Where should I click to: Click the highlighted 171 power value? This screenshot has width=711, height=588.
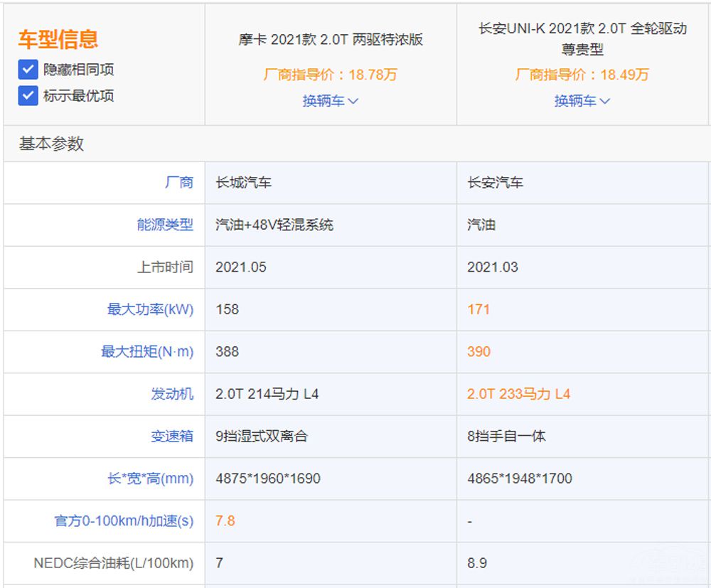coord(479,309)
